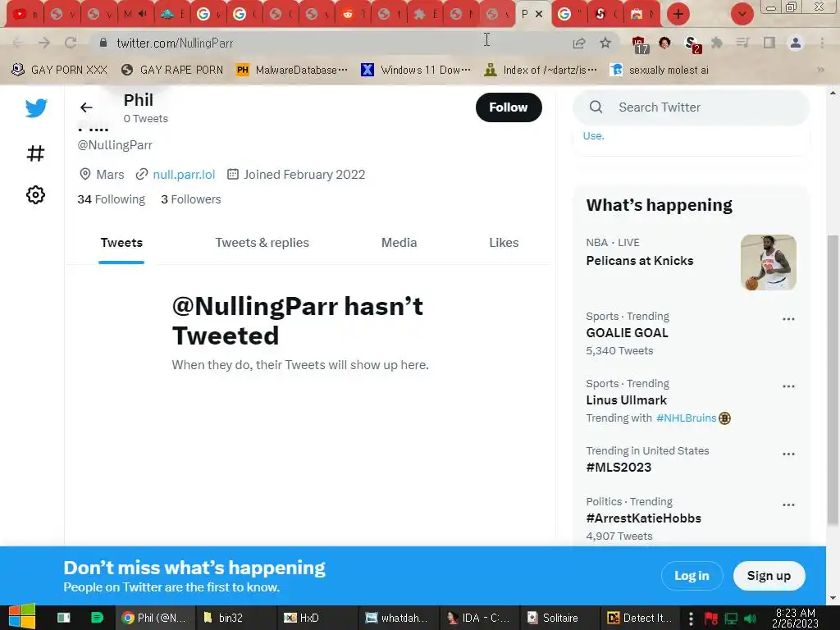Open the network monitor tray icon
This screenshot has width=840, height=630.
(x=731, y=619)
